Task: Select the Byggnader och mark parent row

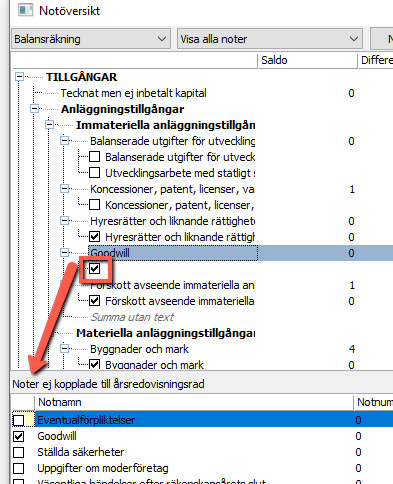Action: click(x=139, y=349)
